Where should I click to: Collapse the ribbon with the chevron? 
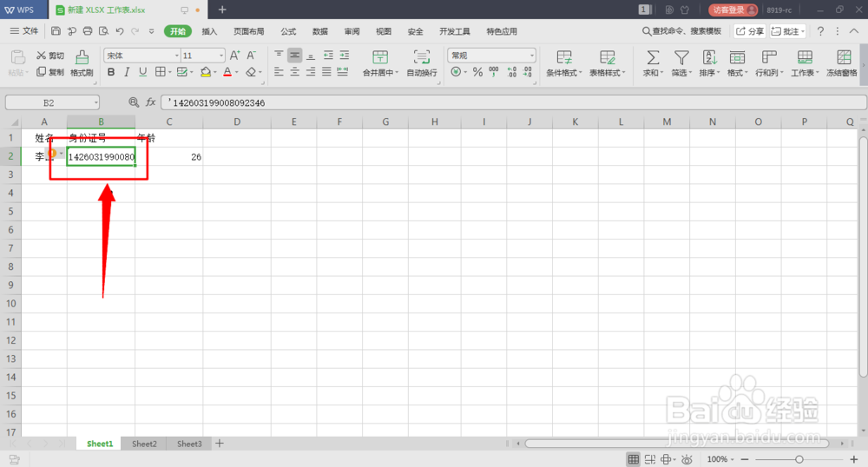tap(854, 31)
